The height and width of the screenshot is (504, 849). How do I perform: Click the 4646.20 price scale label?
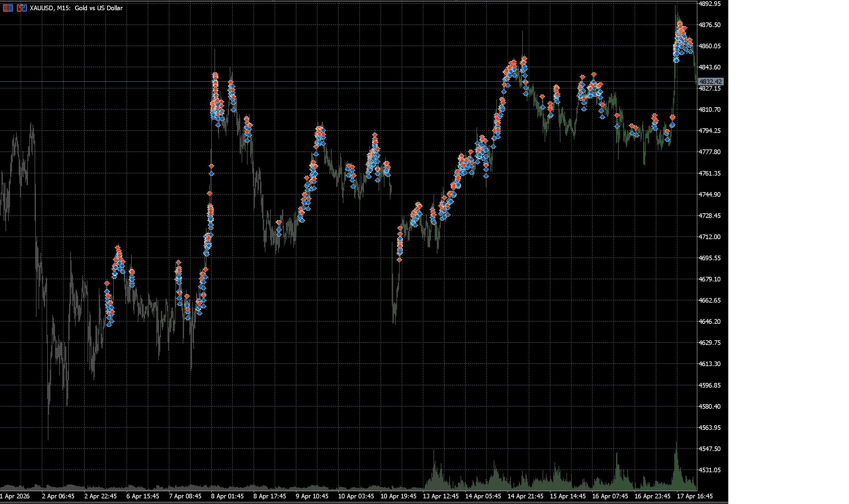(x=709, y=321)
